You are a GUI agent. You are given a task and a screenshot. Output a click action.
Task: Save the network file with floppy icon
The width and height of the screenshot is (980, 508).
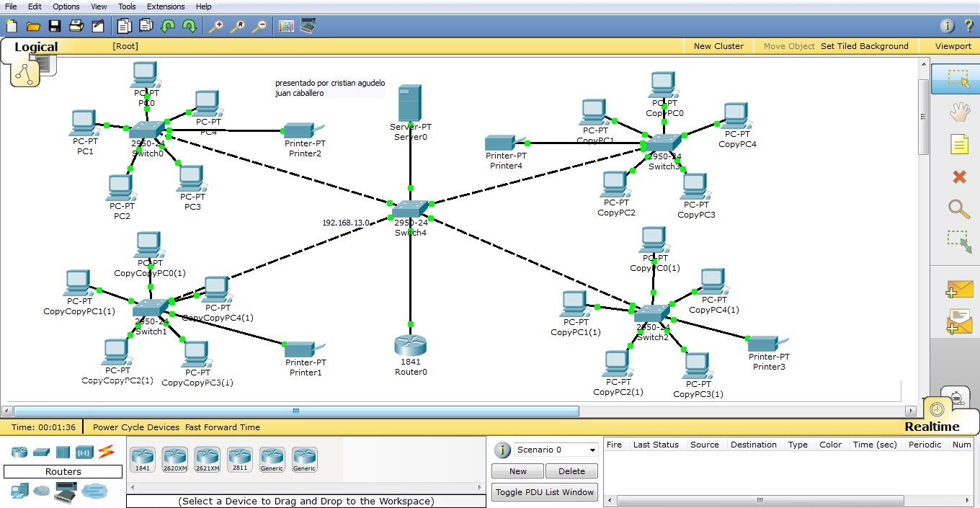click(54, 27)
